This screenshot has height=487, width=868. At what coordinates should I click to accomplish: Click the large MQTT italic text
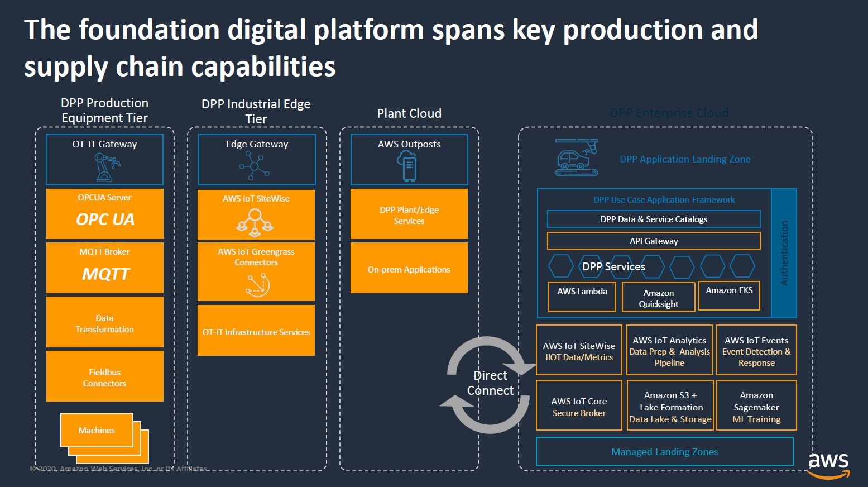[x=105, y=274]
